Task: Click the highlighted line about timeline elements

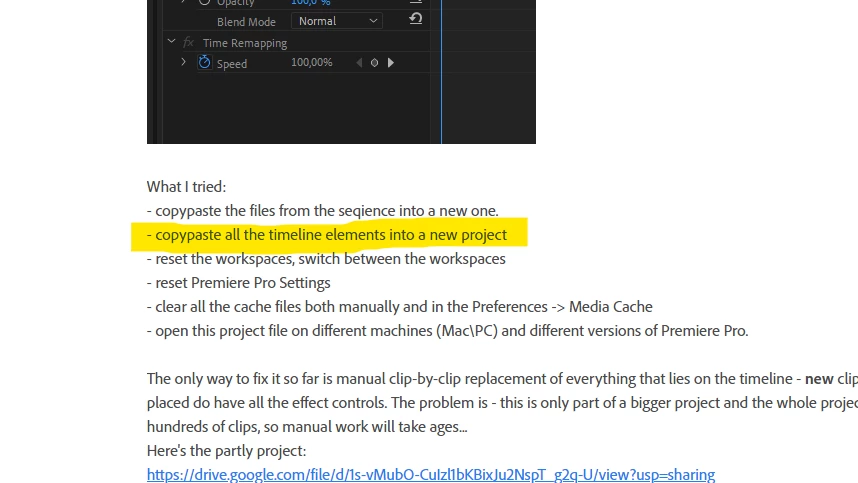Action: click(327, 235)
